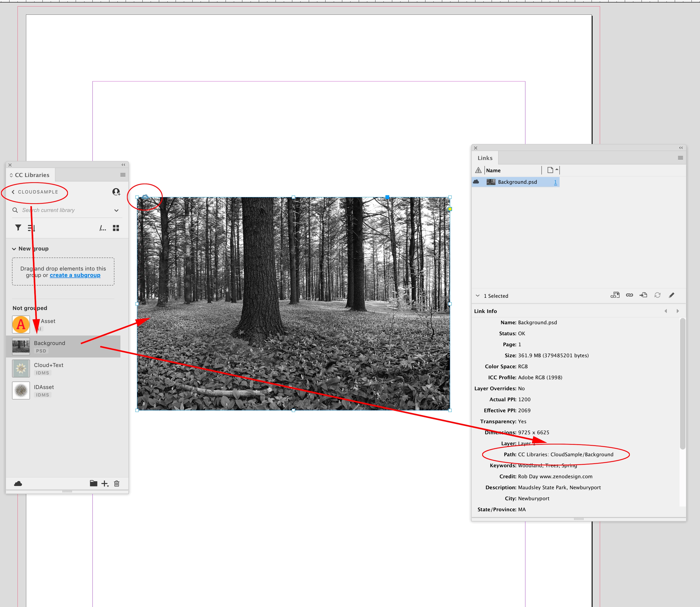Viewport: 700px width, 607px height.
Task: Open the Links panel menu
Action: [680, 158]
